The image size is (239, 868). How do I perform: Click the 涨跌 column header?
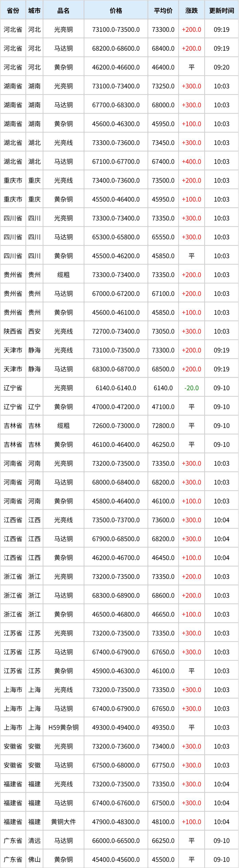point(192,10)
